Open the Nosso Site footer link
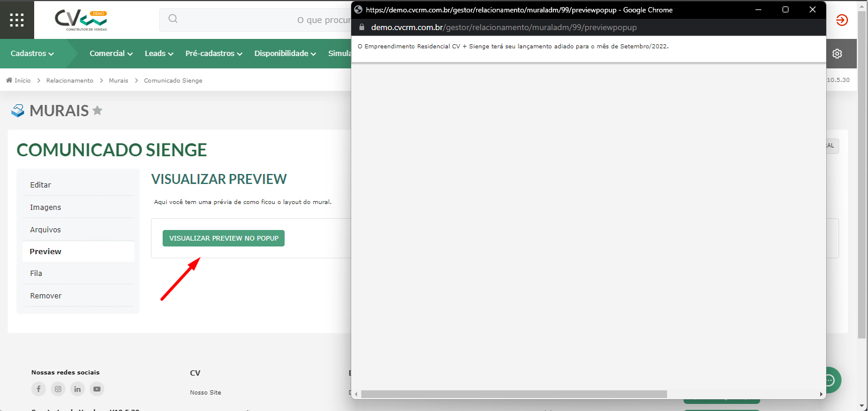Image resolution: width=868 pixels, height=411 pixels. coord(206,392)
